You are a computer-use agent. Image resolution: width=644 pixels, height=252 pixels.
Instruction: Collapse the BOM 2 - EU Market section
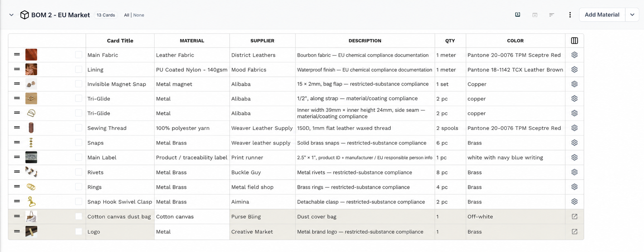11,15
